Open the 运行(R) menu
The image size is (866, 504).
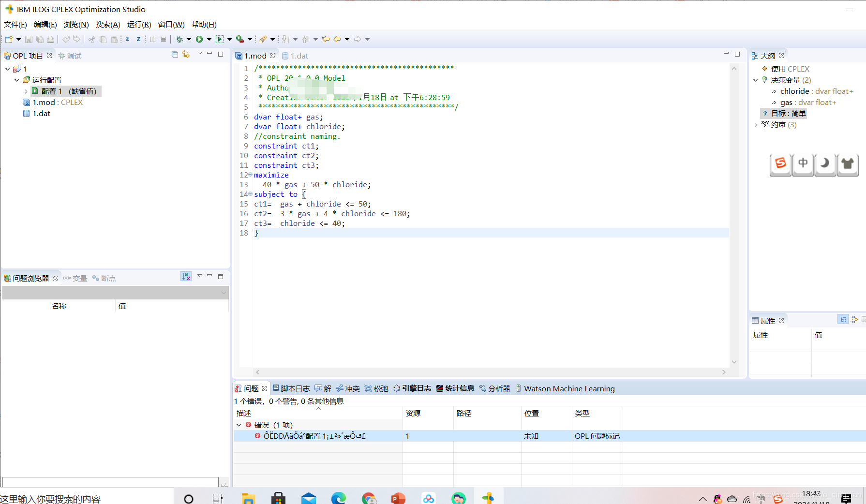pyautogui.click(x=139, y=25)
